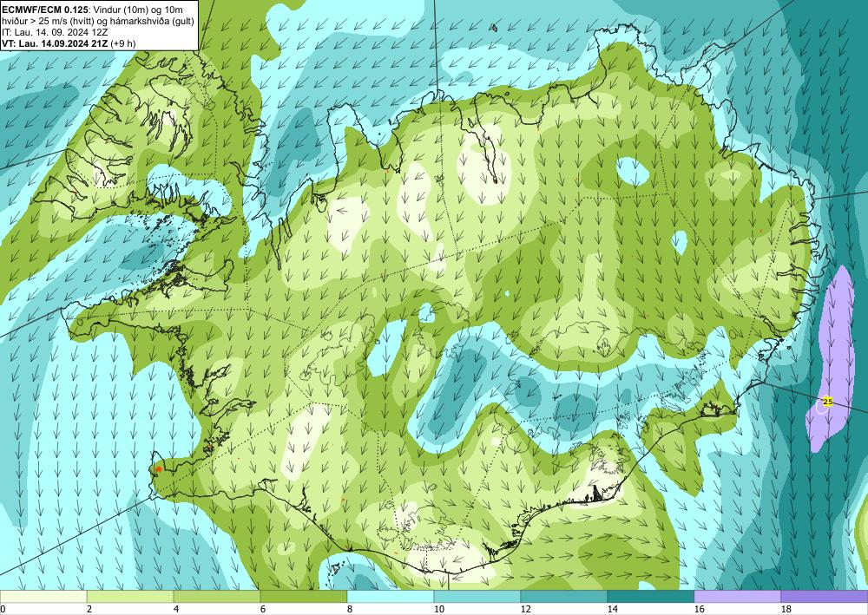Click the legend label 8
Viewport: 868px width, 615px height.
(x=350, y=610)
